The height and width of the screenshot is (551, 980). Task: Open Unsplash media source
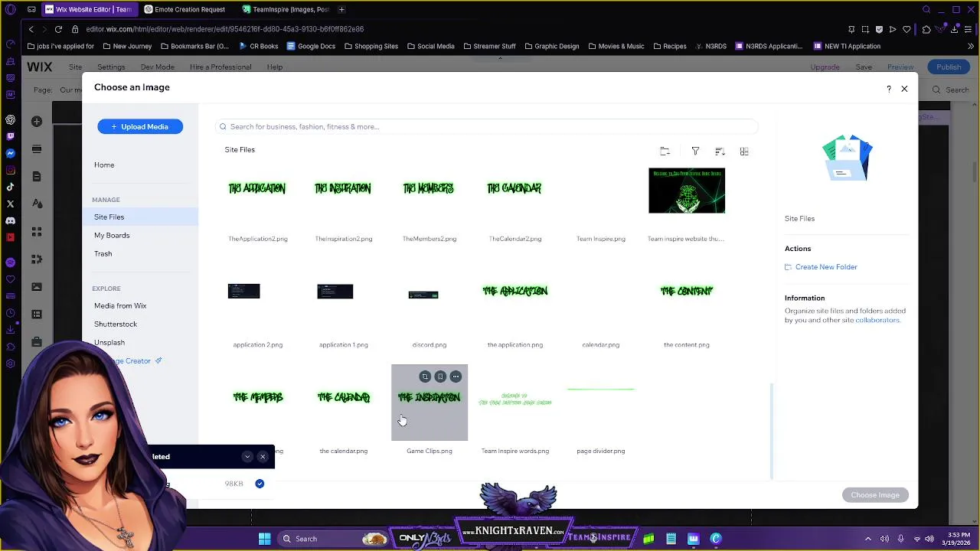[x=109, y=343]
